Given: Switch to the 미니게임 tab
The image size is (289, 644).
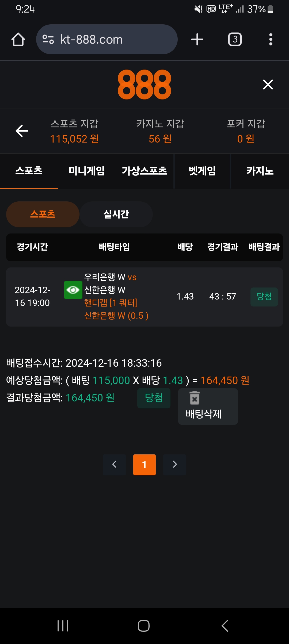Looking at the screenshot, I should pos(86,171).
